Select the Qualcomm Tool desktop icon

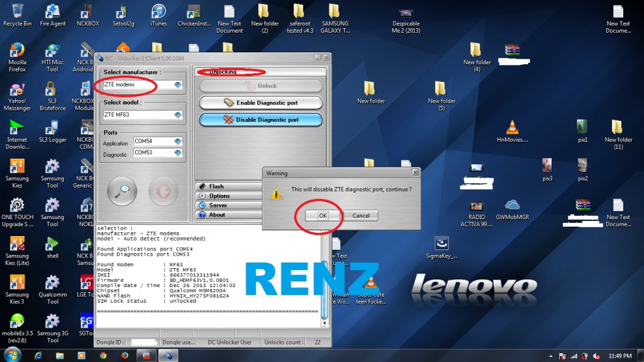[53, 290]
